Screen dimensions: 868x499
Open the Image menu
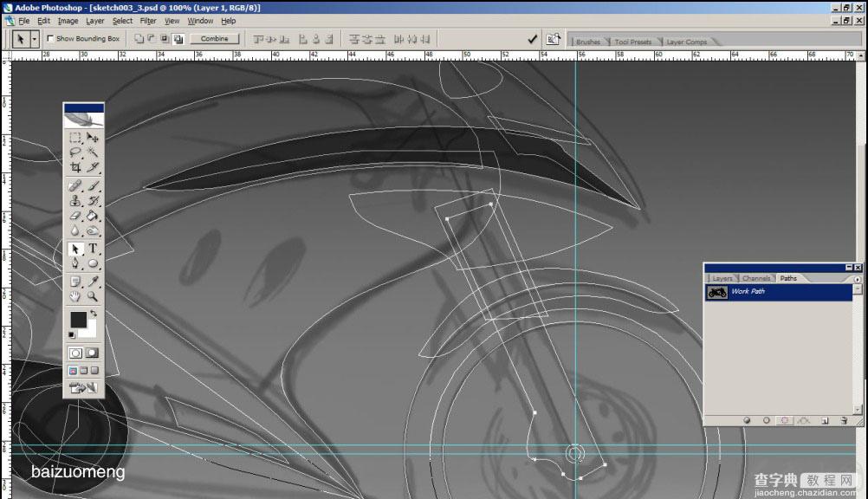point(68,21)
